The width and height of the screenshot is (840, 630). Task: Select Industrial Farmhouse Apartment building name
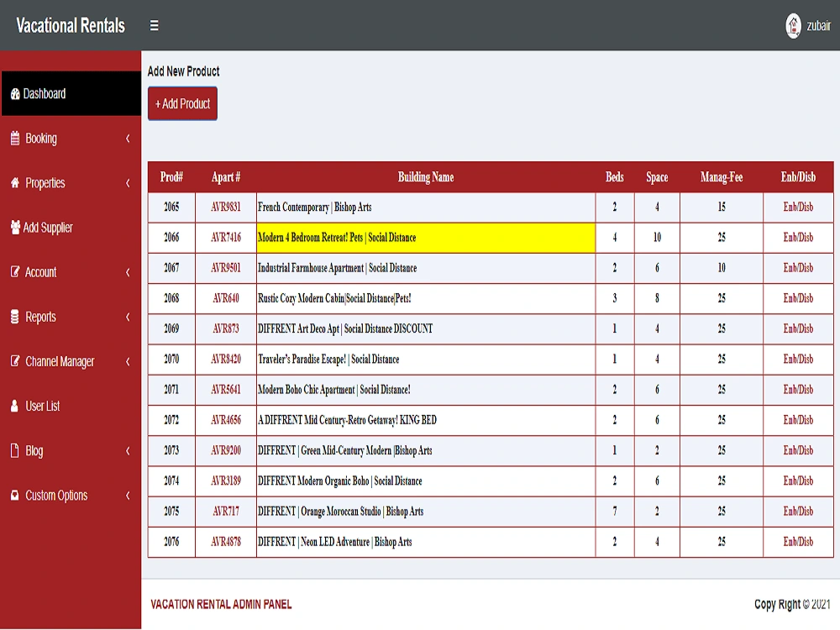pos(337,268)
